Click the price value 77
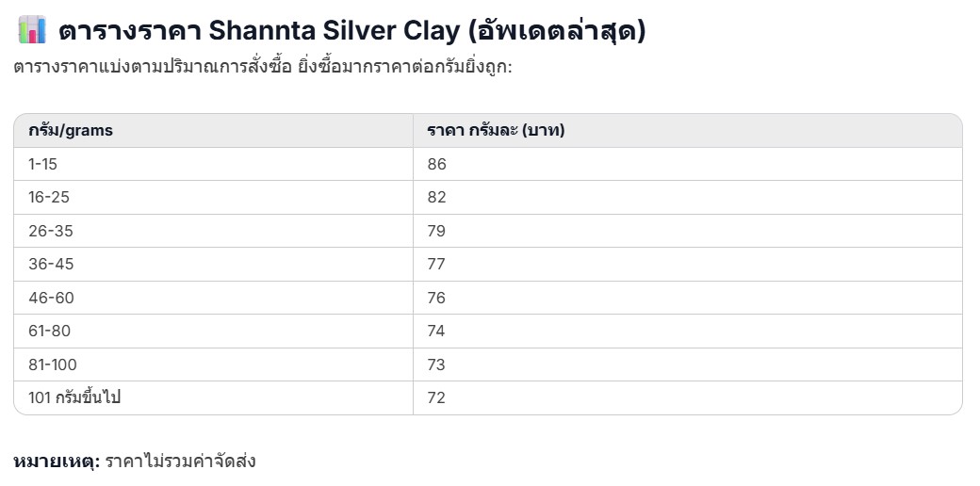 pyautogui.click(x=436, y=265)
